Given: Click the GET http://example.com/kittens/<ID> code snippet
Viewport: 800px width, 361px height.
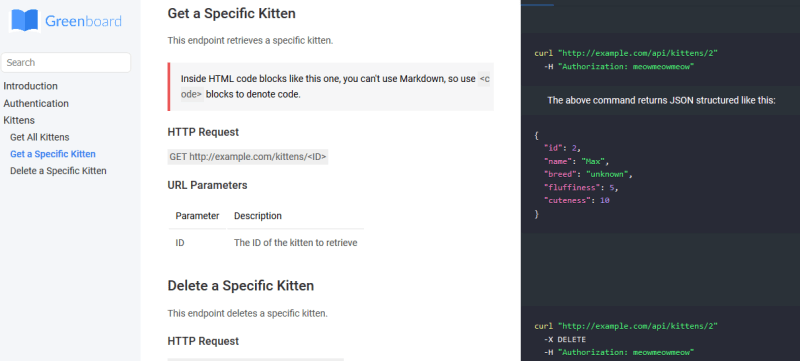Looking at the screenshot, I should pyautogui.click(x=248, y=157).
